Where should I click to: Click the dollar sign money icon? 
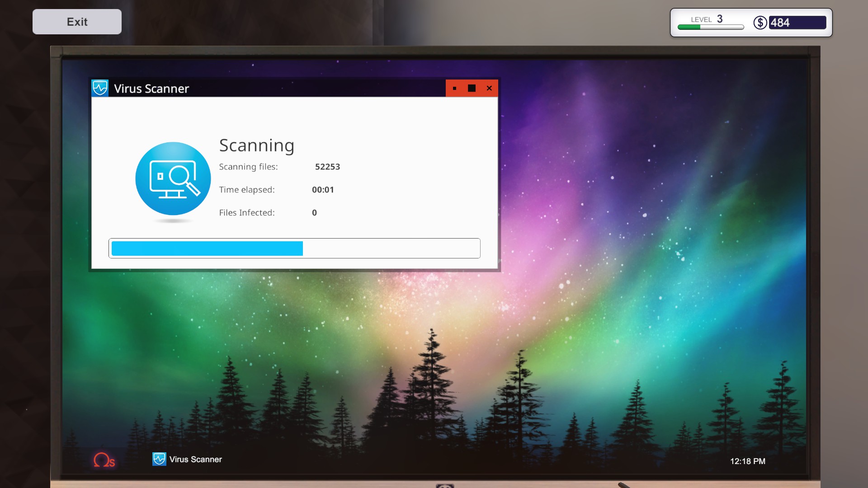760,23
